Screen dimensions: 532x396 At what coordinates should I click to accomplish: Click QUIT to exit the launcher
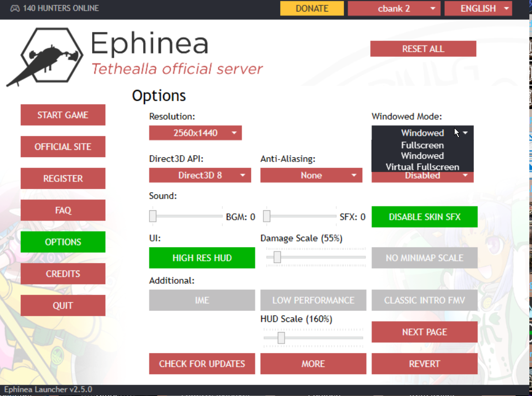click(63, 305)
